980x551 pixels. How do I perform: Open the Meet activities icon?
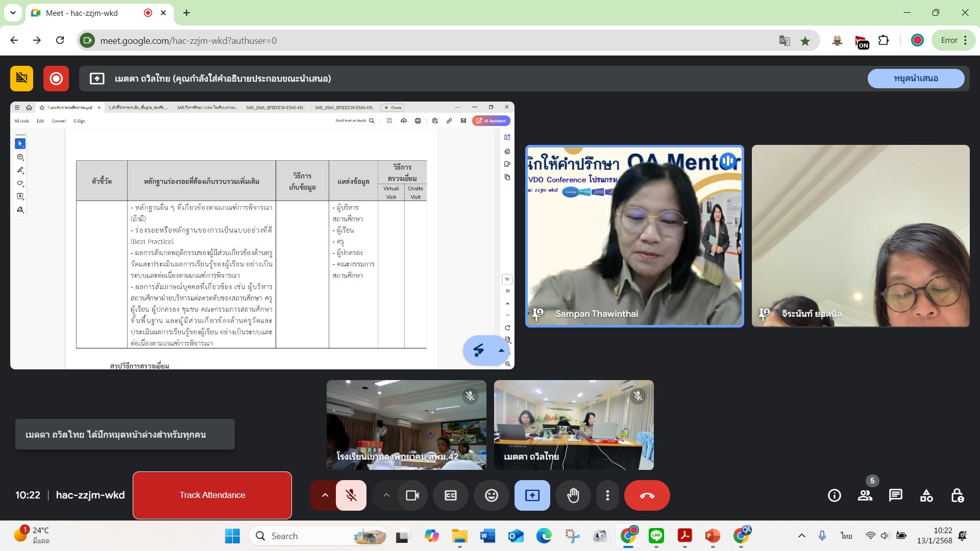pyautogui.click(x=926, y=495)
